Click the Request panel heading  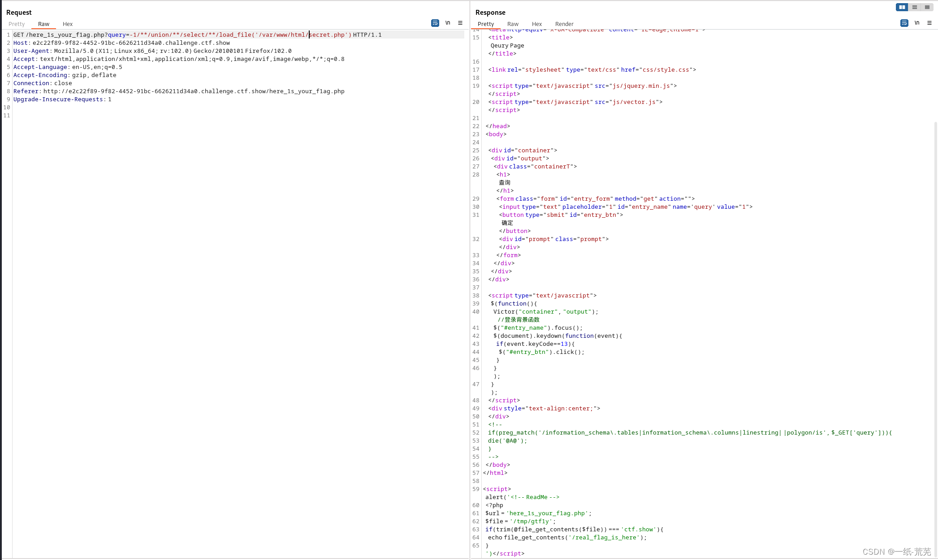(19, 13)
